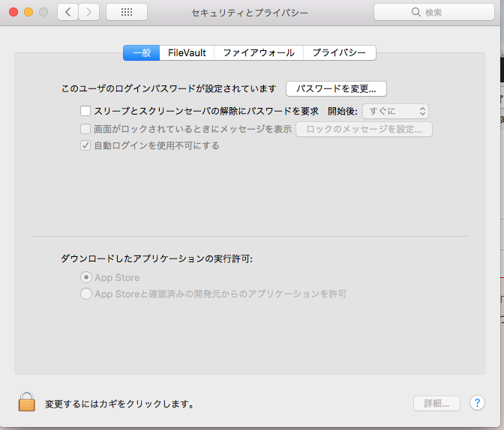Open the ファイアウォール tab

click(x=259, y=52)
